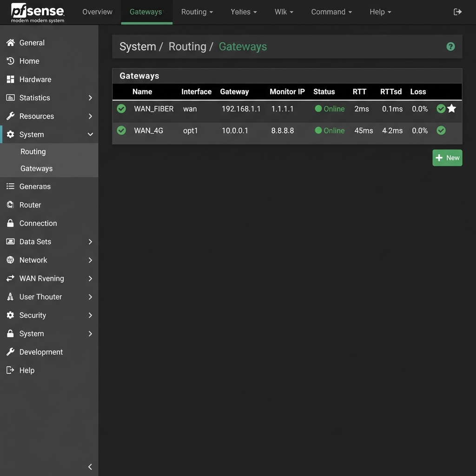
Task: Click the default gateway star icon
Action: click(451, 109)
